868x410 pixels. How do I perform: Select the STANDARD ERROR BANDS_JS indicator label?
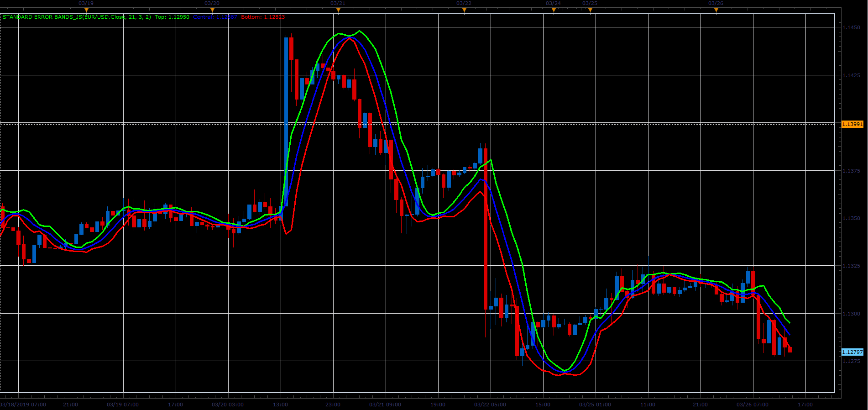pos(77,17)
